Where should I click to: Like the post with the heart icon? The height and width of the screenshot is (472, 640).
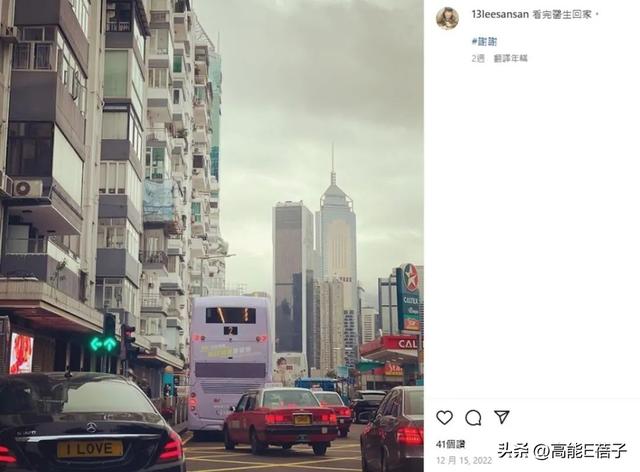444,418
